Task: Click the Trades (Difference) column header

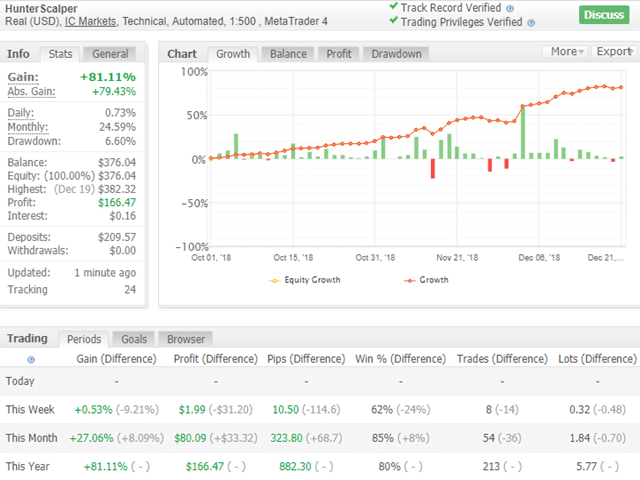Action: (x=502, y=359)
